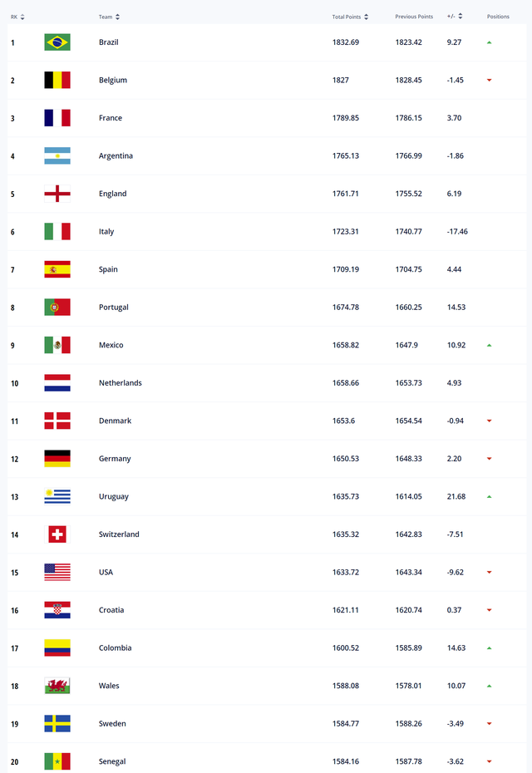
Task: Sort table by RK column arrows
Action: pyautogui.click(x=22, y=17)
